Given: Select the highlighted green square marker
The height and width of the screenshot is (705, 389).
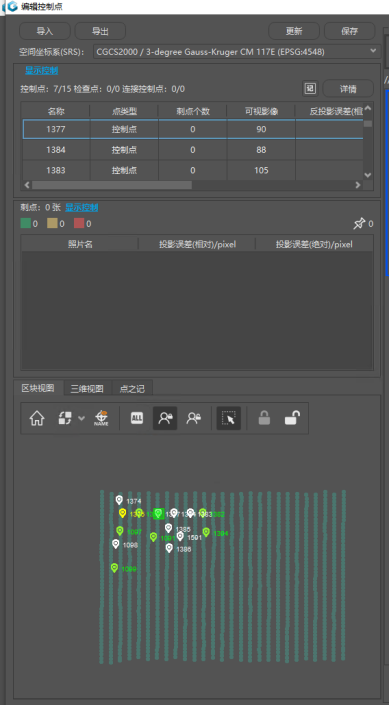Looking at the screenshot, I should coord(158,513).
